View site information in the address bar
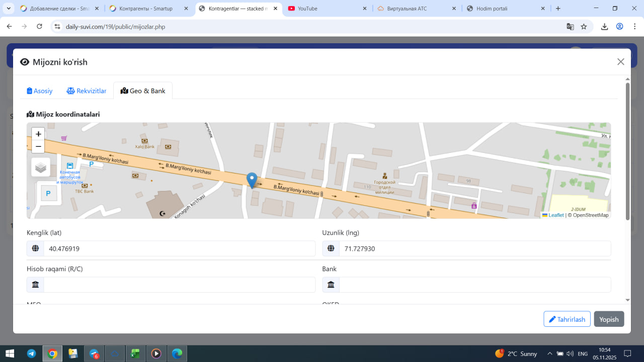 point(57,27)
